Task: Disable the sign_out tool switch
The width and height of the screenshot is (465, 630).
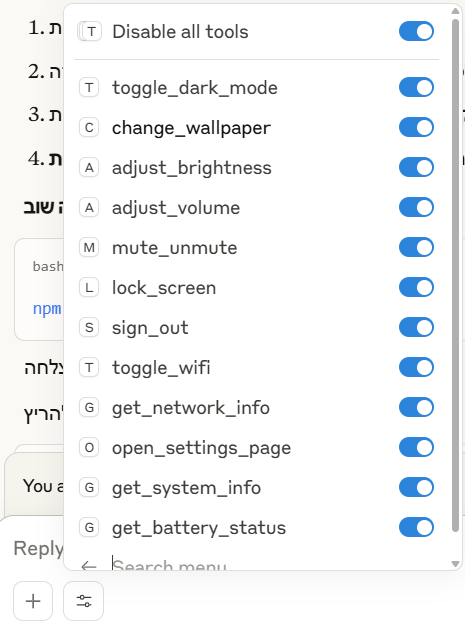Action: click(x=416, y=327)
